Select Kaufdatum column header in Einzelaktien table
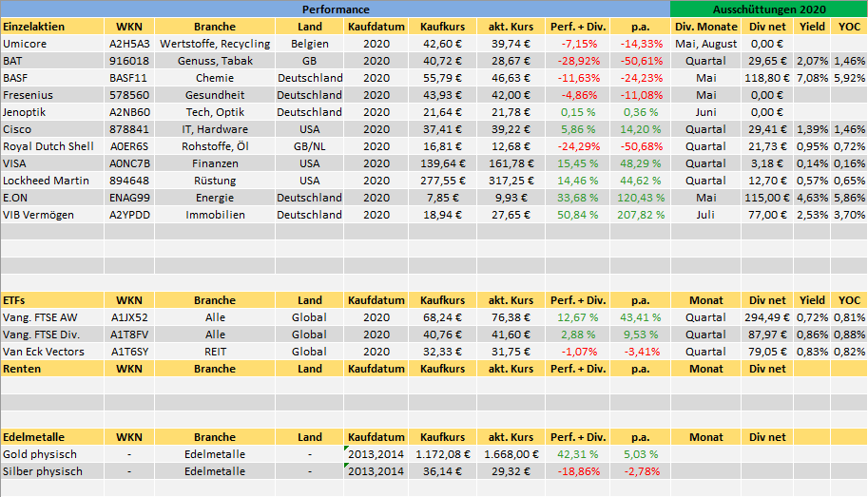The width and height of the screenshot is (868, 497). [376, 27]
